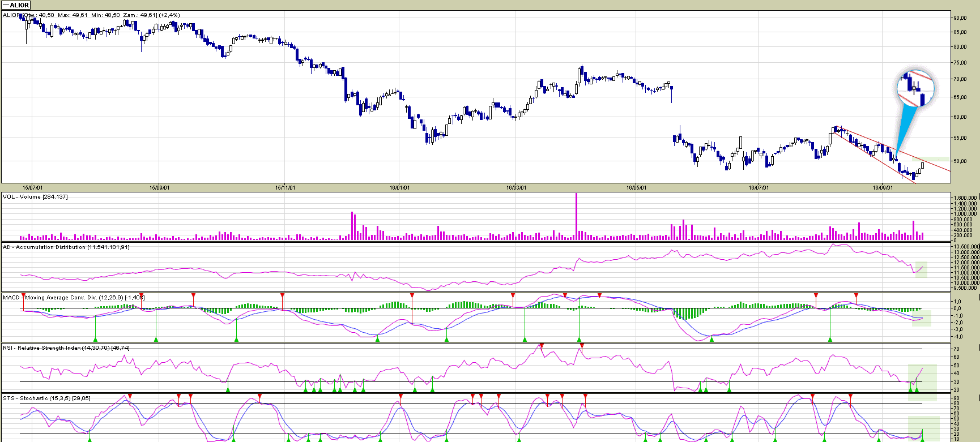This screenshot has height=442, width=980.
Task: Click the 60,00 price axis label
Action: tap(960, 117)
